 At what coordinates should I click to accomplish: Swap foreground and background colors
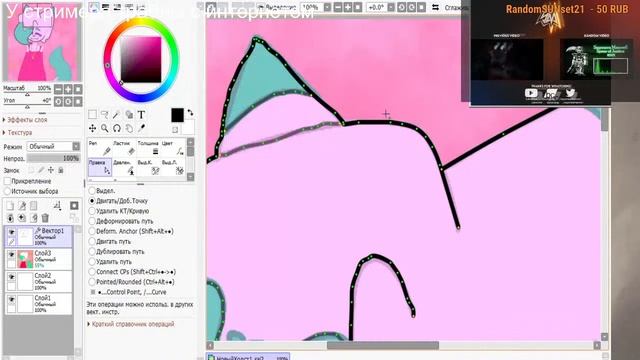tap(190, 113)
